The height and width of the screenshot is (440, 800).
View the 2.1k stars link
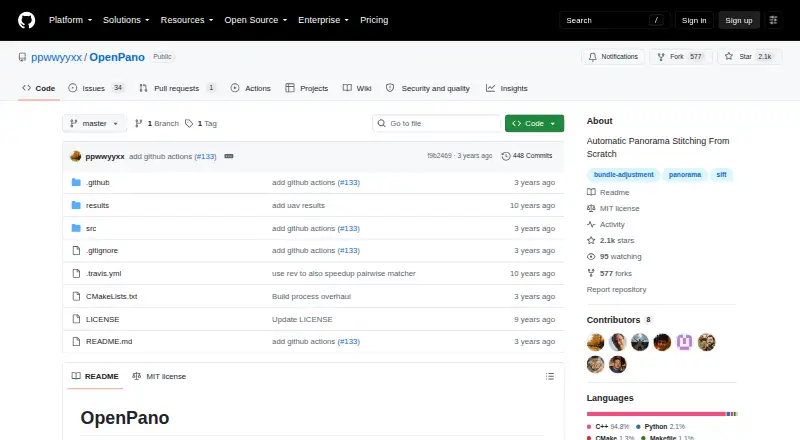(x=611, y=240)
